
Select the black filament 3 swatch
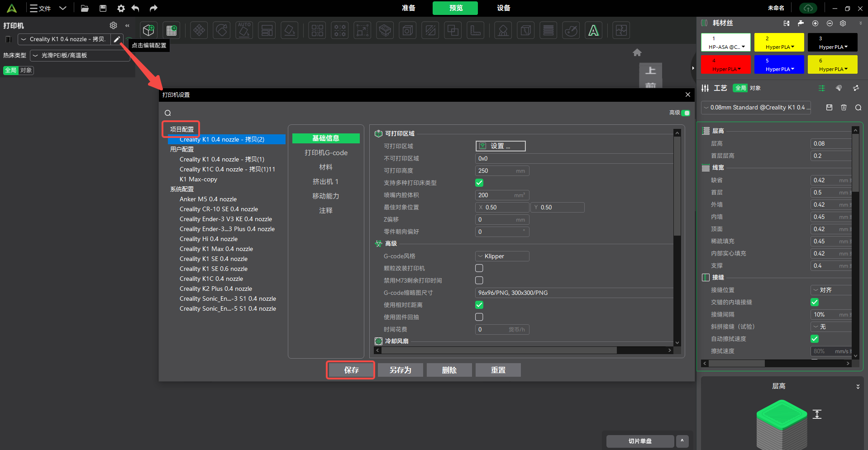(833, 42)
